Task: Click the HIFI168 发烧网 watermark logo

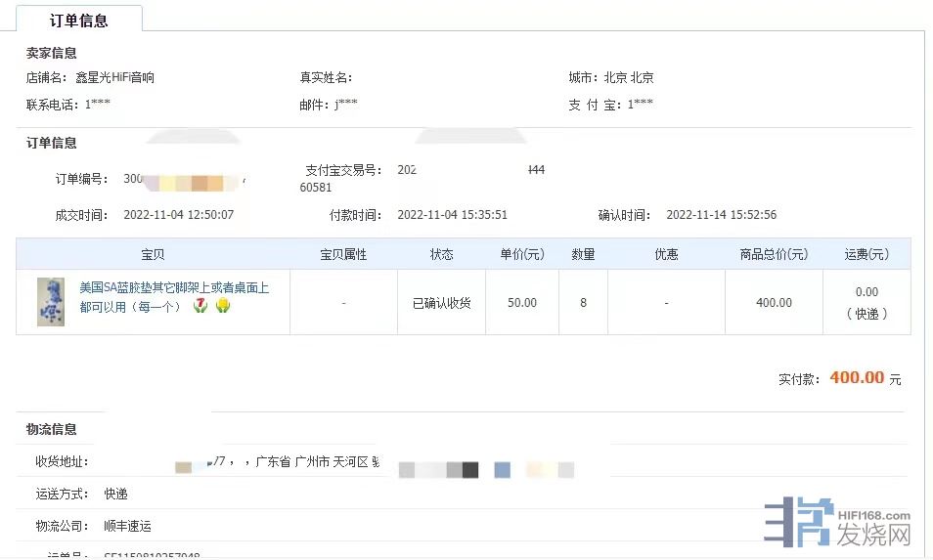Action: click(837, 525)
